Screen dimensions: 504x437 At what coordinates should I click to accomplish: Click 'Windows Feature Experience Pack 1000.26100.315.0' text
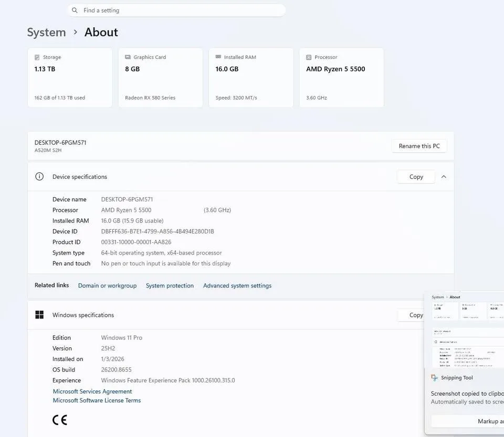coord(168,380)
